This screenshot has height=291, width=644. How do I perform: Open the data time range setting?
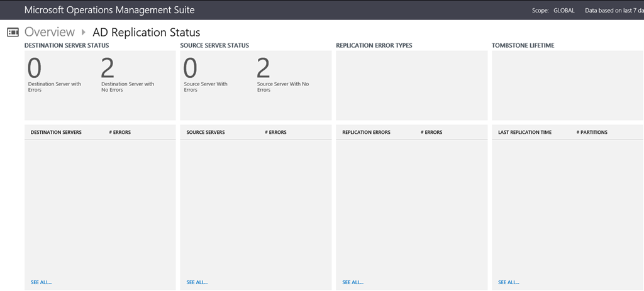click(x=613, y=11)
